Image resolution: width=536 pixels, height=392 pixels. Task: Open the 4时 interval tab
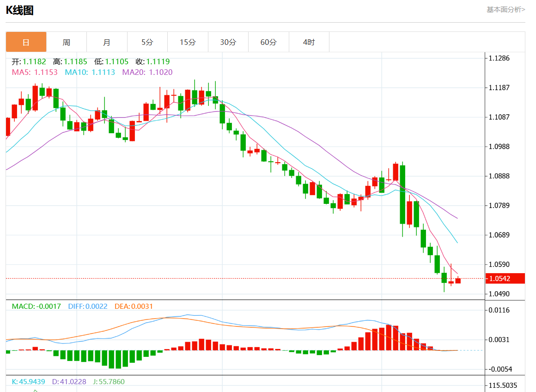(309, 42)
